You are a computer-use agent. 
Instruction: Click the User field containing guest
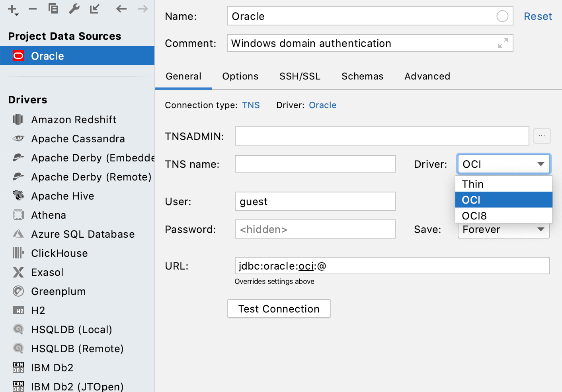point(315,201)
